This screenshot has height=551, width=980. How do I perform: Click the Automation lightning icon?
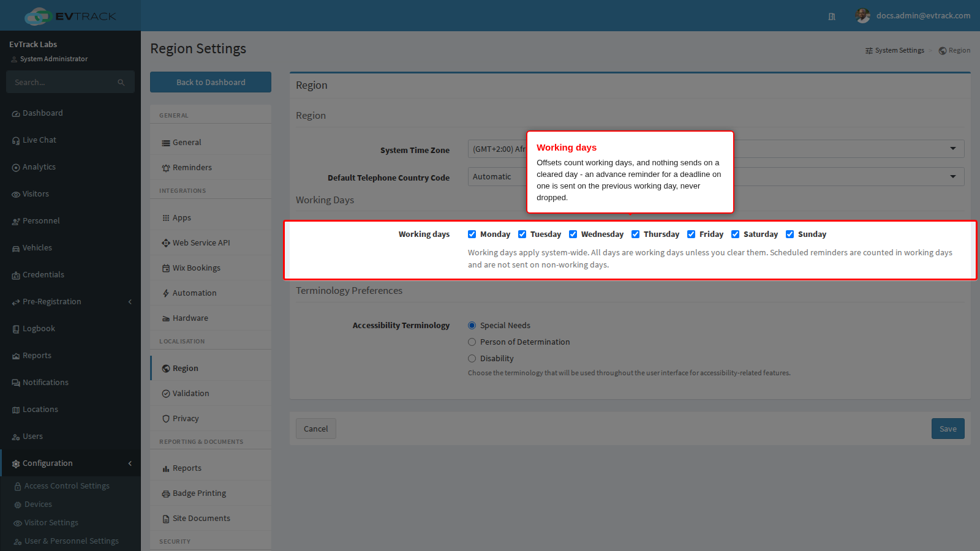(166, 293)
